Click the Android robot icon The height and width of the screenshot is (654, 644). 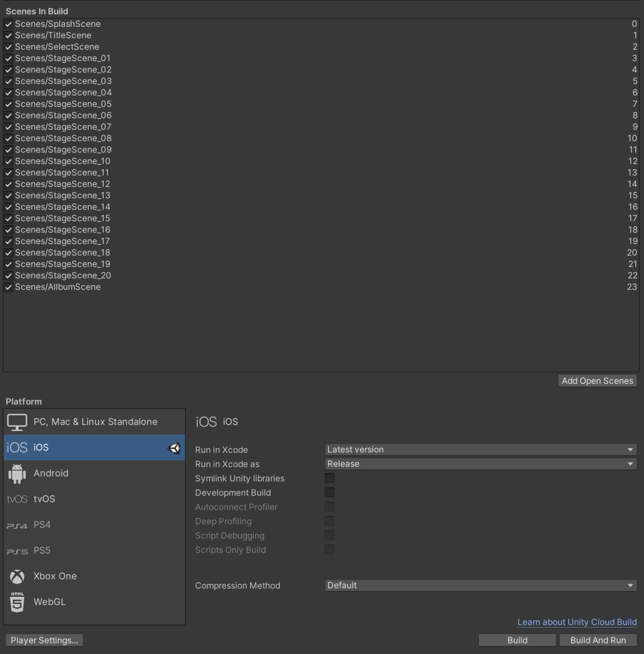coord(17,473)
